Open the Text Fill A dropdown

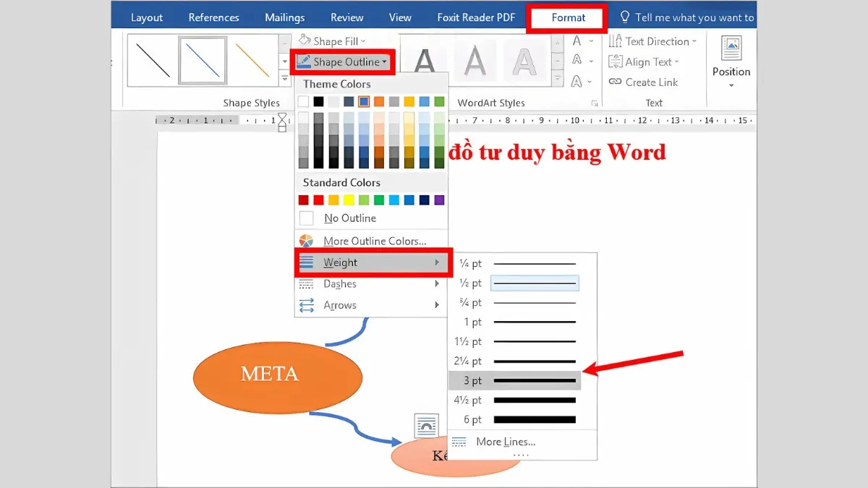(x=582, y=41)
